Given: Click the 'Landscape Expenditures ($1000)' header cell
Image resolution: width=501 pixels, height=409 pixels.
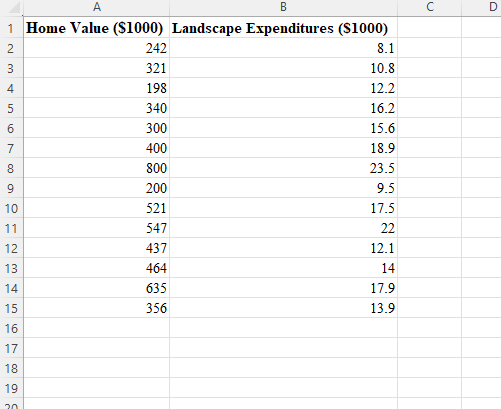Looking at the screenshot, I should (x=284, y=28).
